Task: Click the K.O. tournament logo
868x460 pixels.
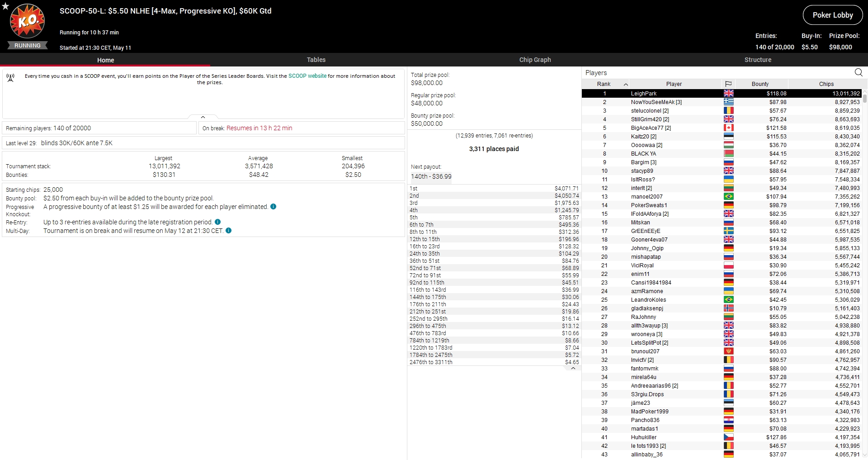Action: (28, 21)
